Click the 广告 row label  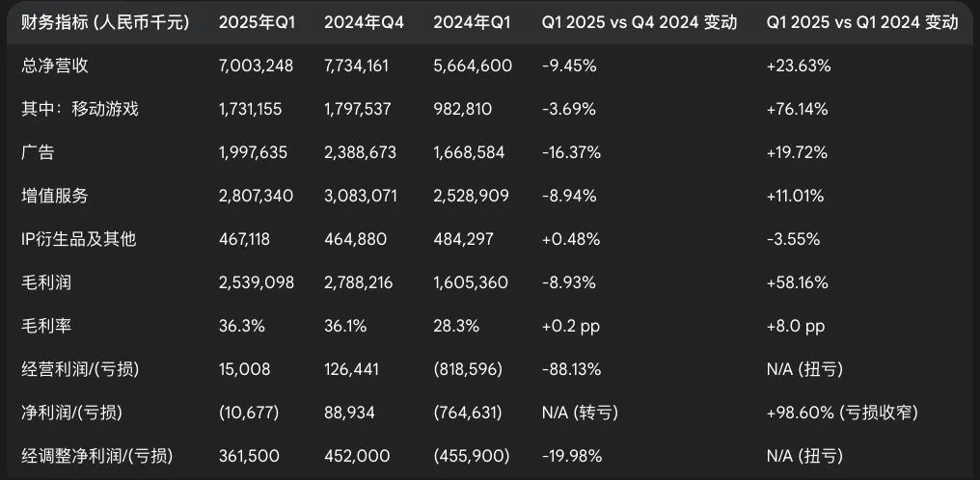pos(38,152)
